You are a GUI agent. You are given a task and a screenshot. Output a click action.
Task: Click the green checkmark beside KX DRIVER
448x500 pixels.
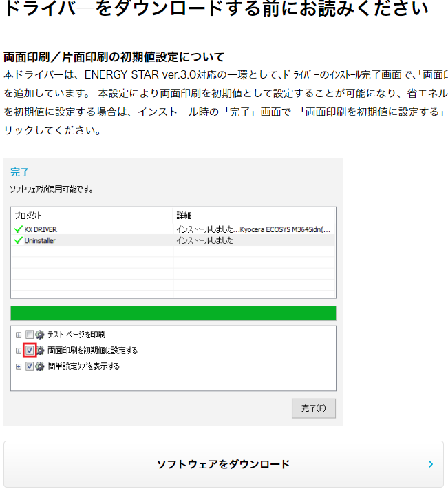click(18, 229)
